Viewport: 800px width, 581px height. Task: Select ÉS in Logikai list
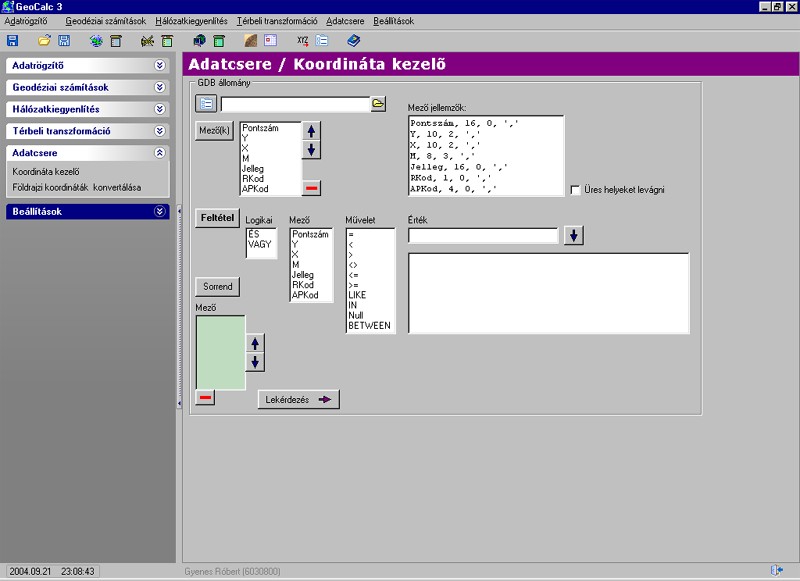coord(254,234)
